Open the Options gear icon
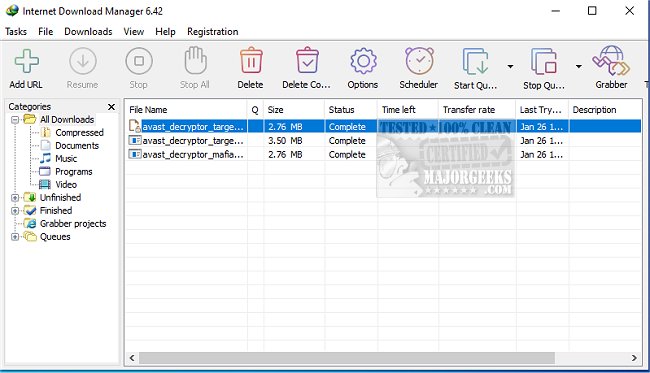This screenshot has height=373, width=650. 363,61
